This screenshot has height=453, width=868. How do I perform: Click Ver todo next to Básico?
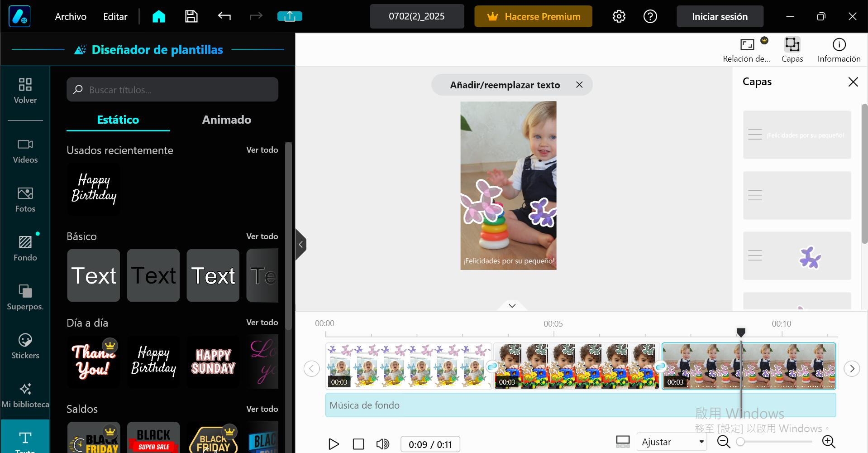coord(262,236)
